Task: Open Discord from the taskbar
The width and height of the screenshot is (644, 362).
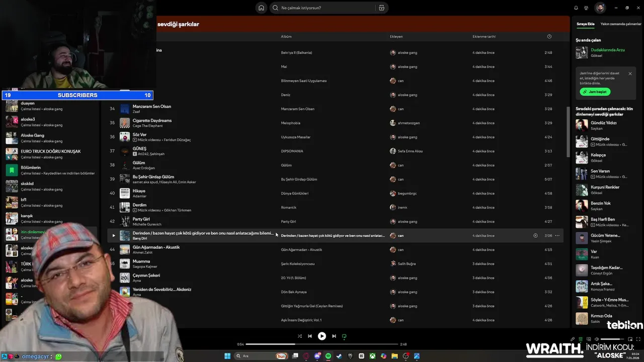Action: point(317,356)
